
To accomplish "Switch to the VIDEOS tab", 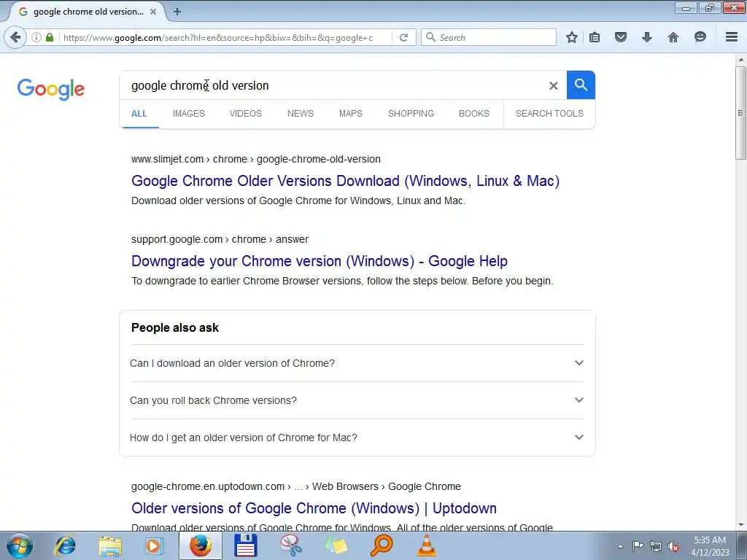I will coord(246,113).
